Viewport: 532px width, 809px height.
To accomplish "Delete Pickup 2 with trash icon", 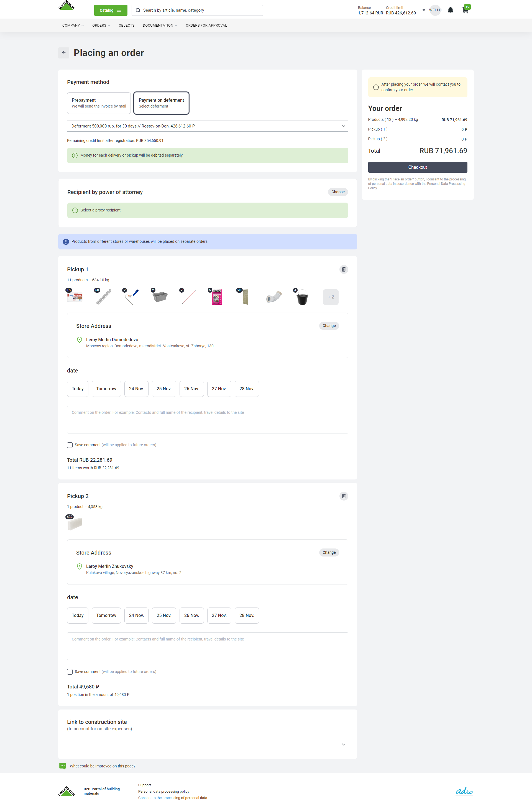I will tap(344, 496).
